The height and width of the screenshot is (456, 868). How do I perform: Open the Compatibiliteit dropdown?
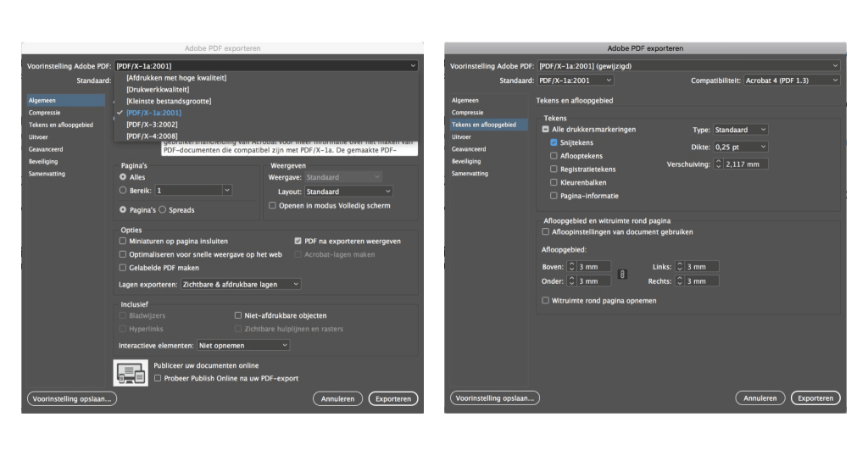click(792, 81)
